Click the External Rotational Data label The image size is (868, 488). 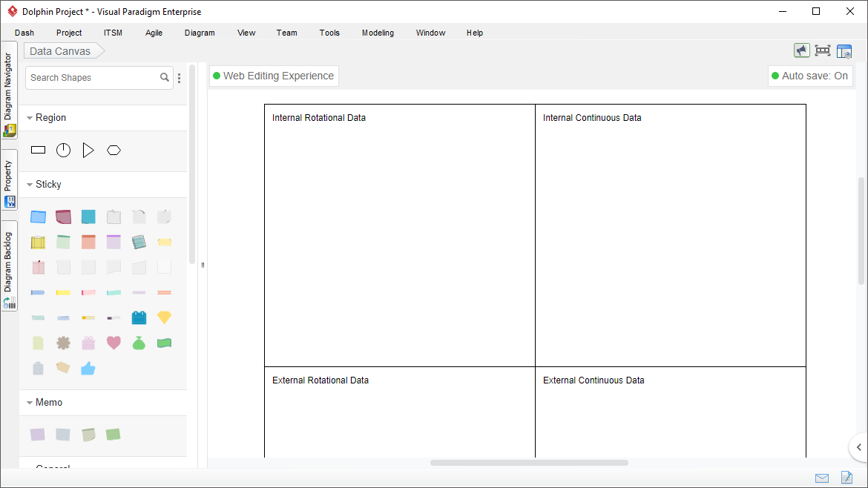(x=320, y=380)
